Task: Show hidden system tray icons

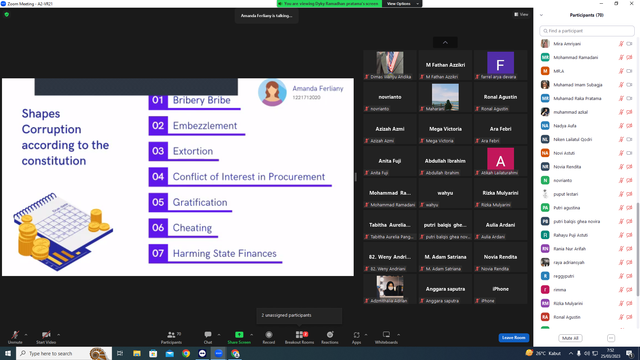Action: (571, 353)
